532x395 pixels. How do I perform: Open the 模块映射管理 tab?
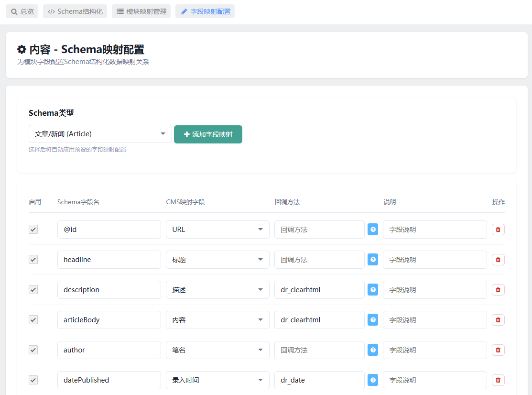tap(141, 11)
